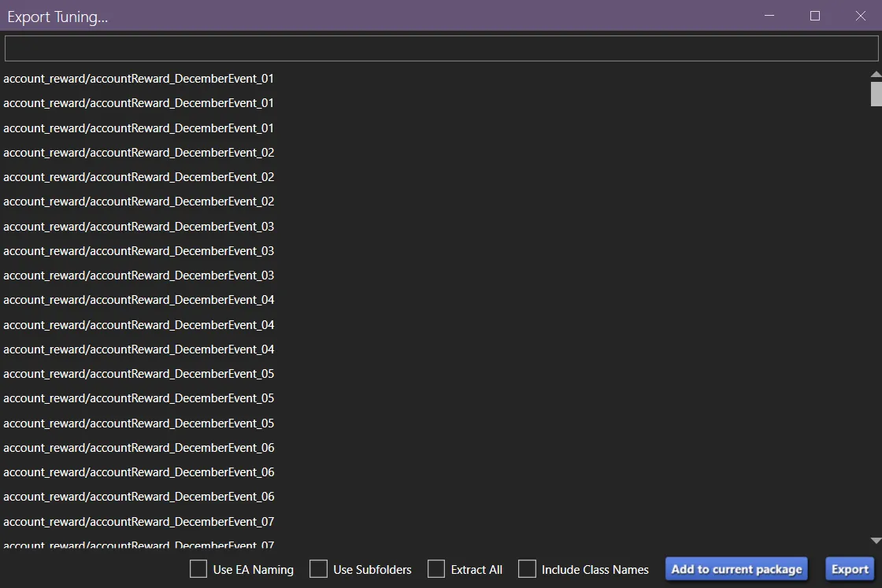Minimize the Export Tuning window
Viewport: 882px width, 588px height.
769,16
